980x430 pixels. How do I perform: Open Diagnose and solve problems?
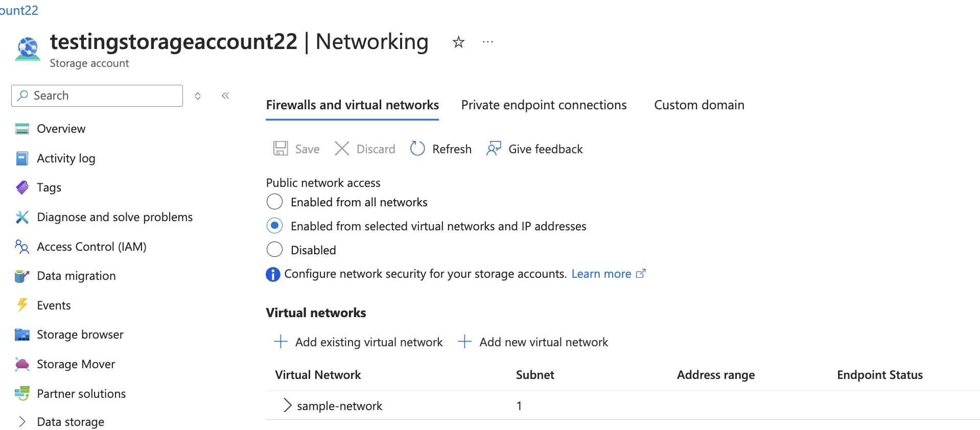point(104,217)
